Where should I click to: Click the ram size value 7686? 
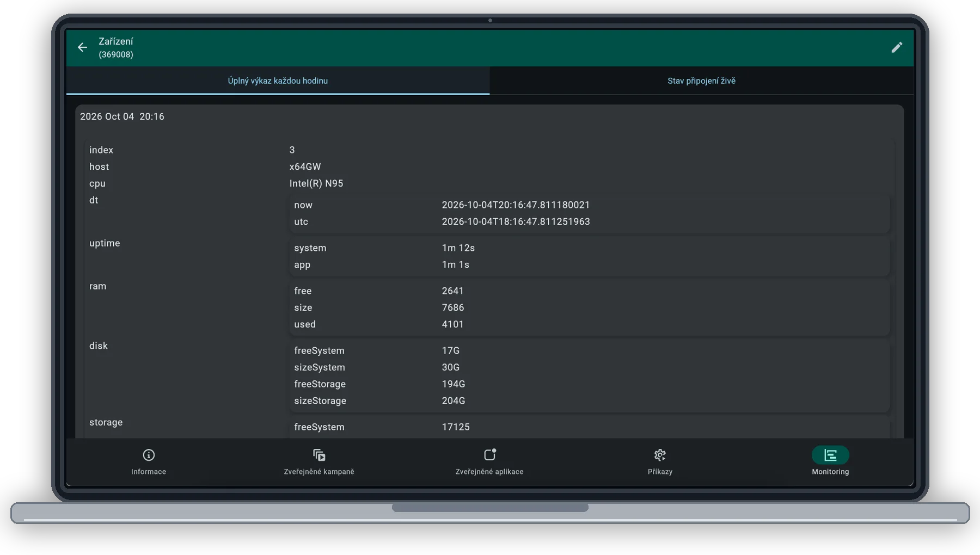coord(453,307)
